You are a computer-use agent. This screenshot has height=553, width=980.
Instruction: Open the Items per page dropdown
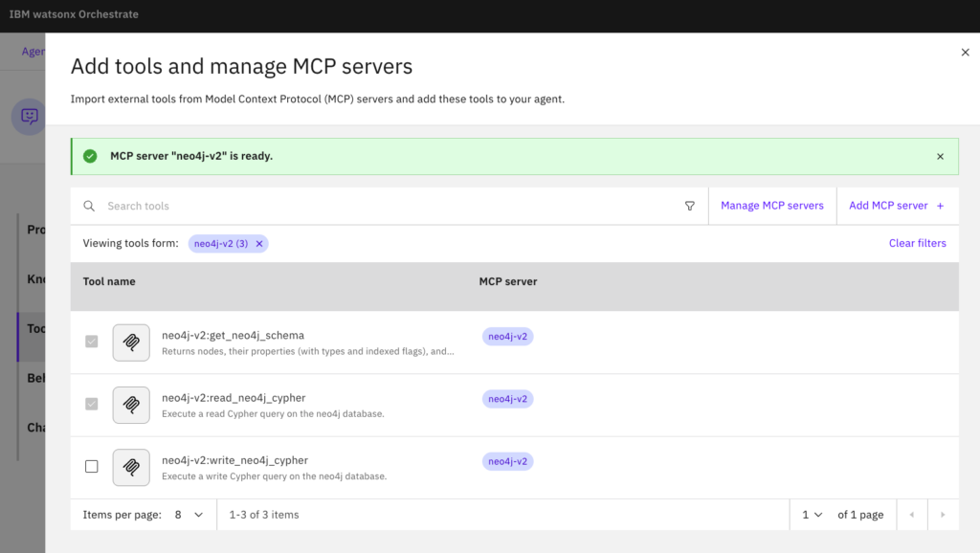tap(189, 515)
